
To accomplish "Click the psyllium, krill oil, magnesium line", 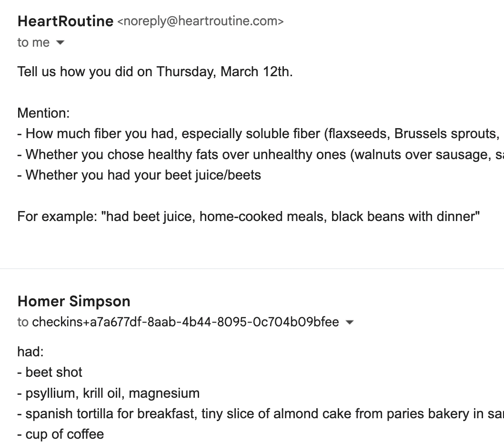I will [109, 393].
